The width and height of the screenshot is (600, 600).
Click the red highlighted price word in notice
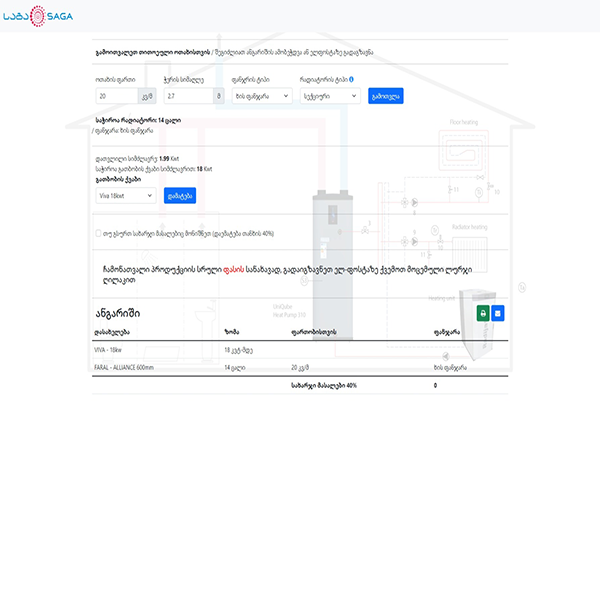pos(233,269)
